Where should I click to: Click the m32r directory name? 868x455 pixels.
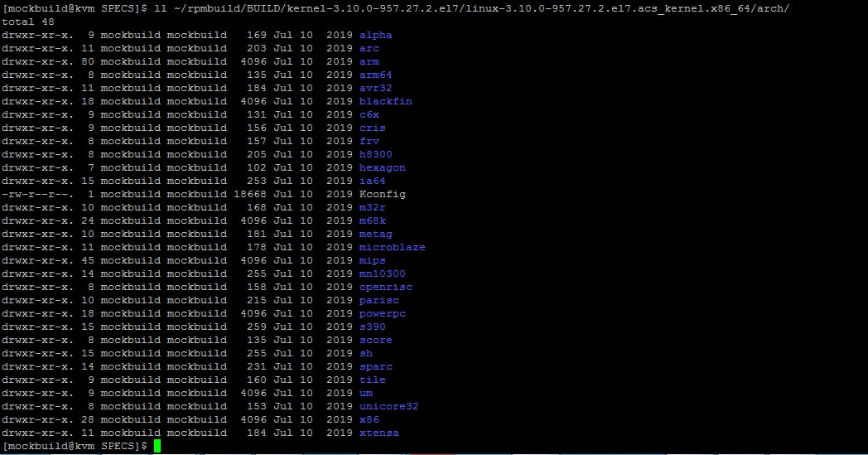(x=372, y=208)
